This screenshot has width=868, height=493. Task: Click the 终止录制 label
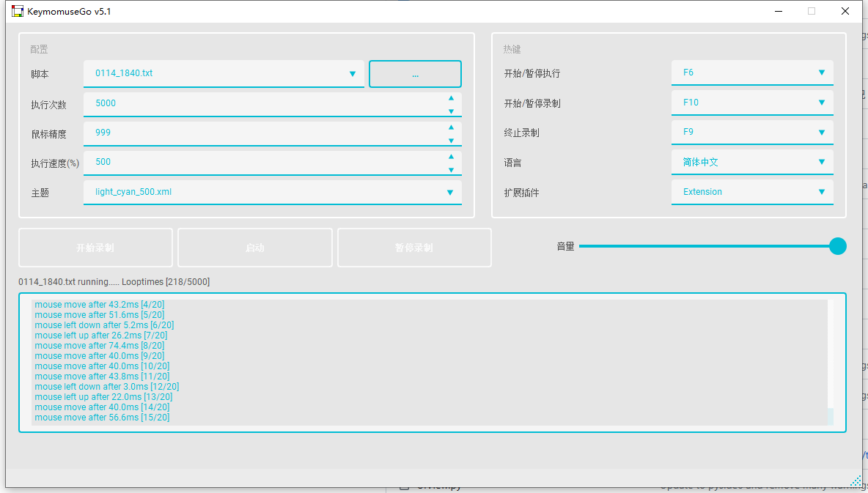(x=521, y=133)
